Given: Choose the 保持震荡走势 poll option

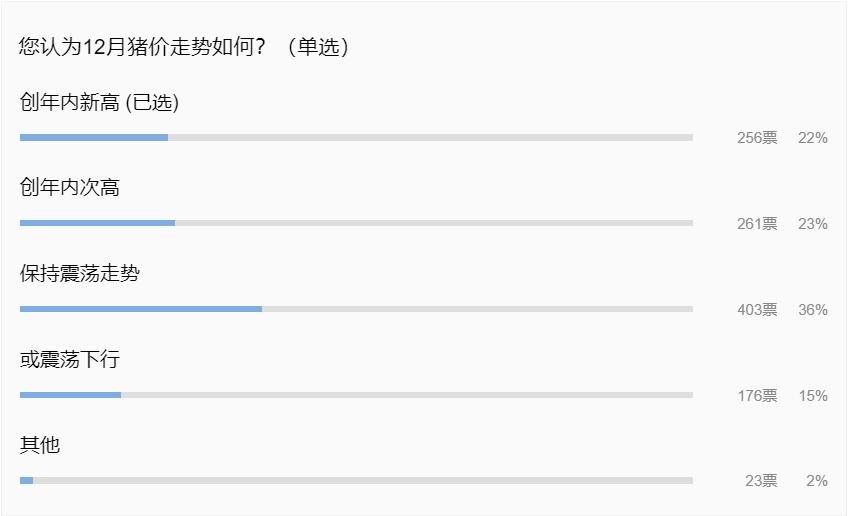Looking at the screenshot, I should pos(80,273).
